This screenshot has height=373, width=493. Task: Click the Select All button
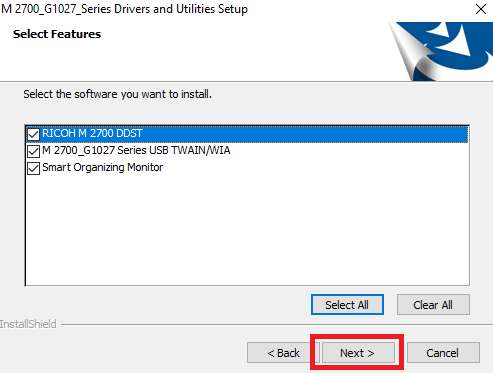(347, 305)
